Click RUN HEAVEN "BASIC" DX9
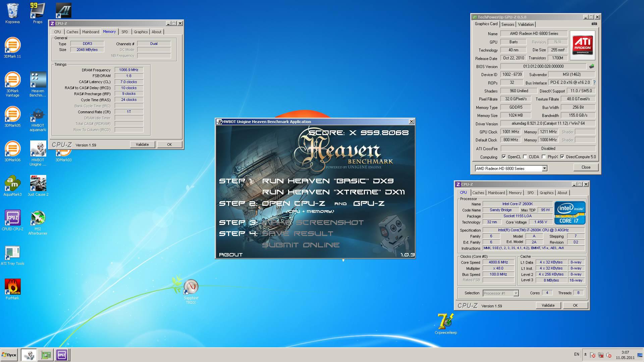Viewport: 644px width, 362px height. [328, 181]
